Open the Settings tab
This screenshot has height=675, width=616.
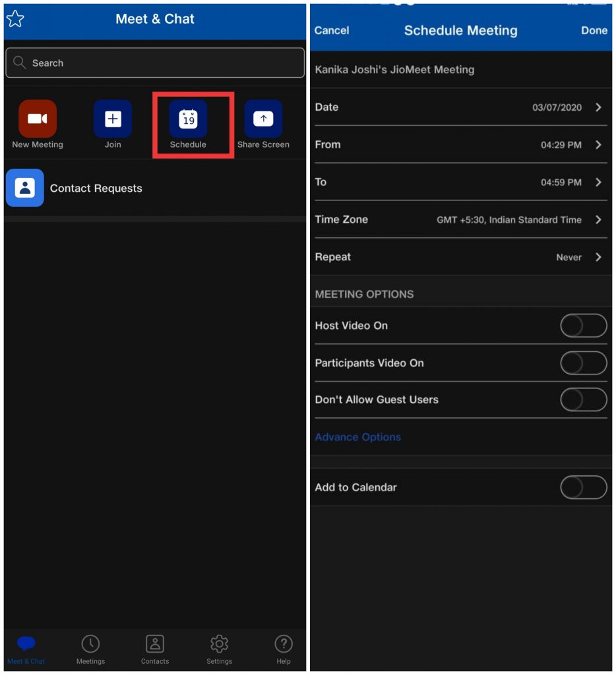point(219,649)
